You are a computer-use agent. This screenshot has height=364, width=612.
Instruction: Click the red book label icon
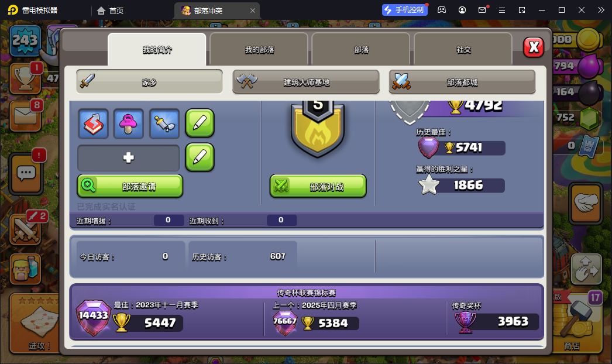tap(93, 124)
